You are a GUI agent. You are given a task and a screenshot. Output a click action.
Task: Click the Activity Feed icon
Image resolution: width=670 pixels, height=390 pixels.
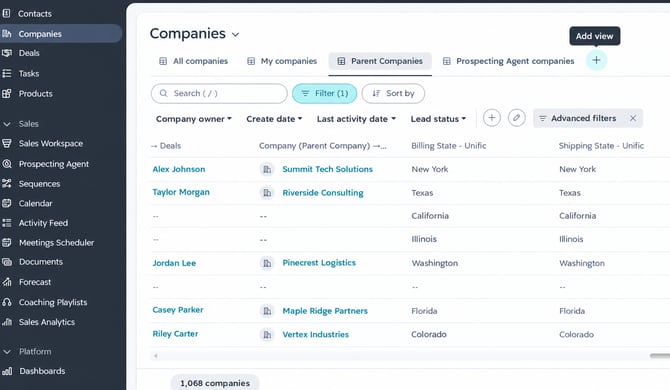tap(6, 223)
